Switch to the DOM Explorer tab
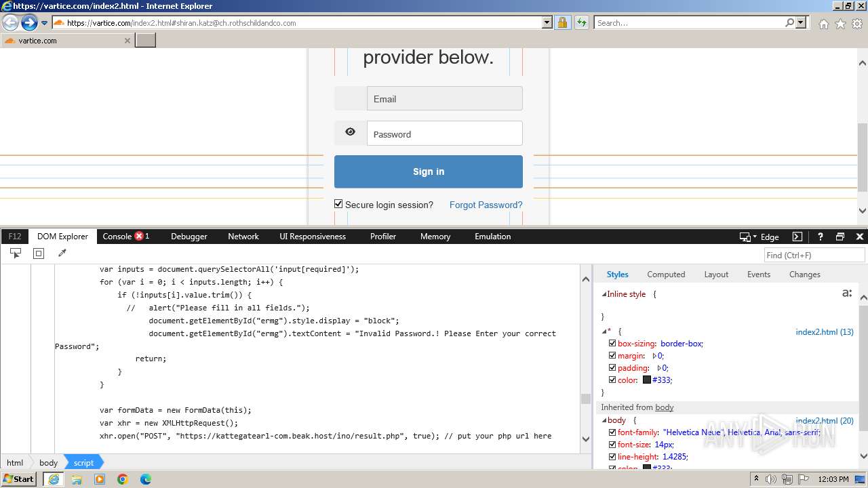Viewport: 868px width, 488px height. coord(62,237)
